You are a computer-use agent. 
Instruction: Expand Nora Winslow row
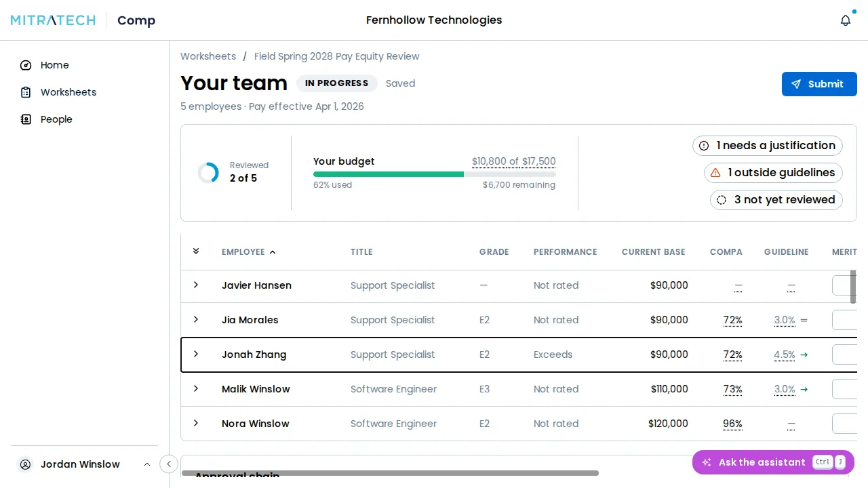[x=196, y=423]
